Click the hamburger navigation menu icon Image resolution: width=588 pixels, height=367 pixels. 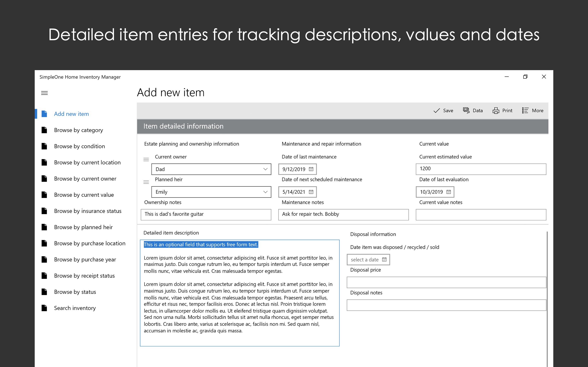pos(44,93)
